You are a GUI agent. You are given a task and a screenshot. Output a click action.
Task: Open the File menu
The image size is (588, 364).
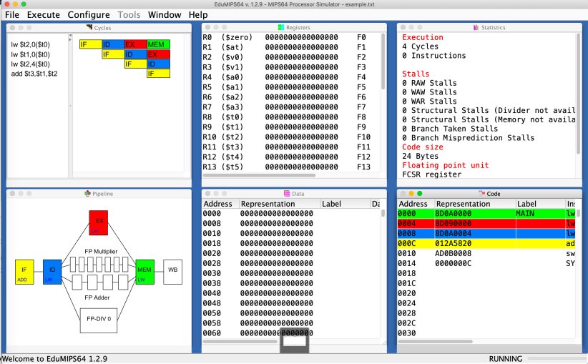(12, 14)
